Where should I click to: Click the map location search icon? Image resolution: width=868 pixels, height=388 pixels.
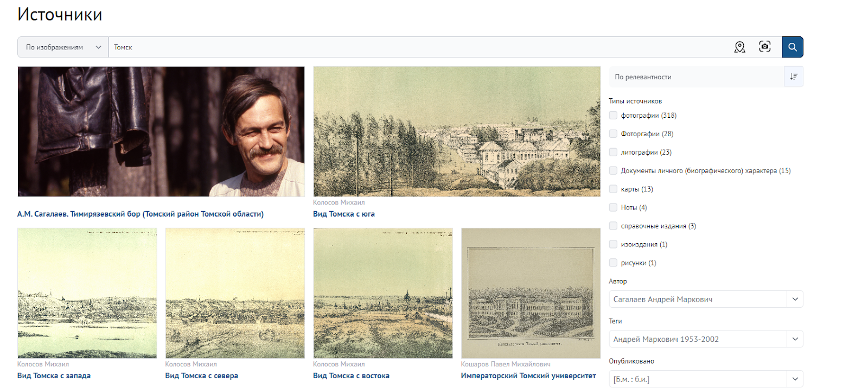point(739,47)
